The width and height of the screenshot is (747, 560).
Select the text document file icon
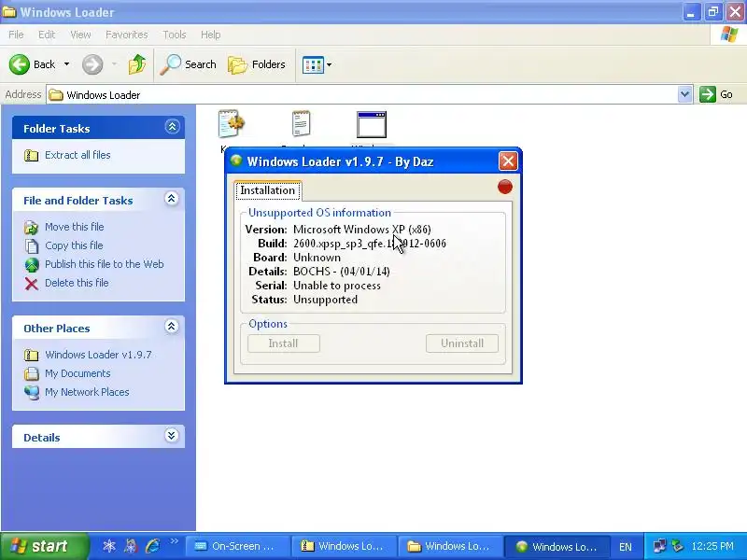pyautogui.click(x=301, y=123)
